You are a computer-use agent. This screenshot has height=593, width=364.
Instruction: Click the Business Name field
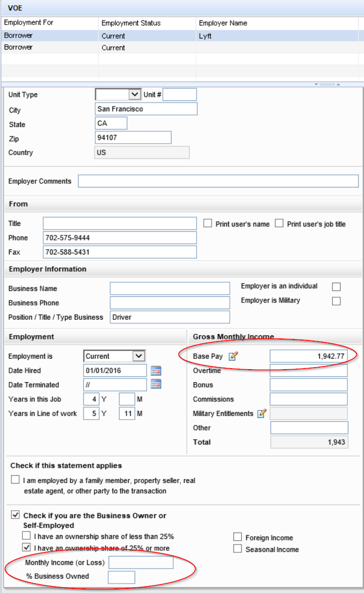[x=170, y=288]
